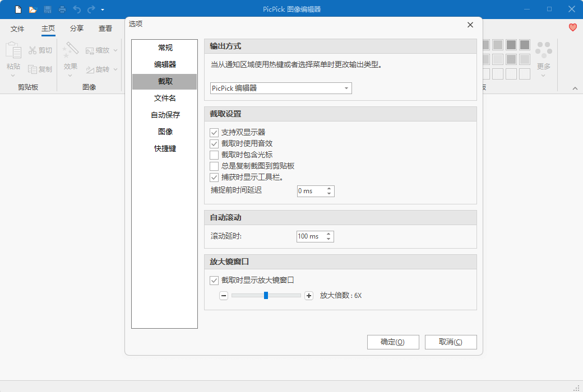Viewport: 583px width, 392px height.
Task: Click the magnifier zoom slider thumb
Action: click(266, 295)
